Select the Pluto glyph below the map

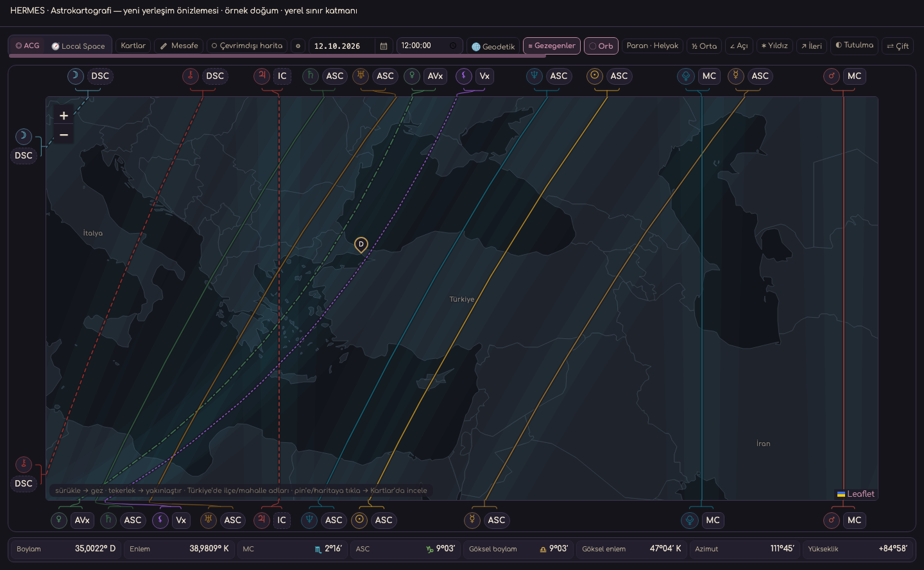tap(690, 519)
